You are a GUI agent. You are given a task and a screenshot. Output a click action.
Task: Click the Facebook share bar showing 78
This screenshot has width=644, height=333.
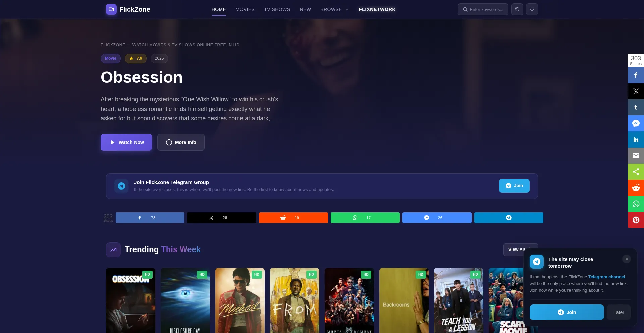click(x=150, y=218)
